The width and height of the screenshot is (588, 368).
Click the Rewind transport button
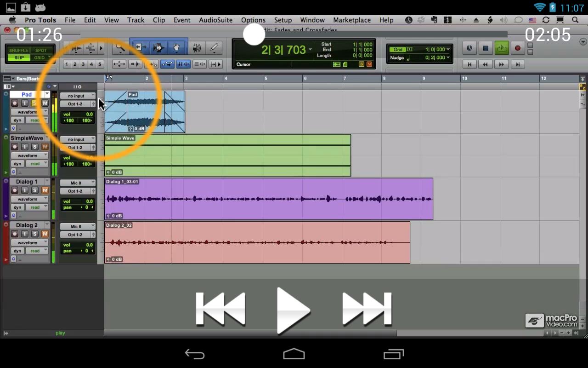(x=486, y=64)
